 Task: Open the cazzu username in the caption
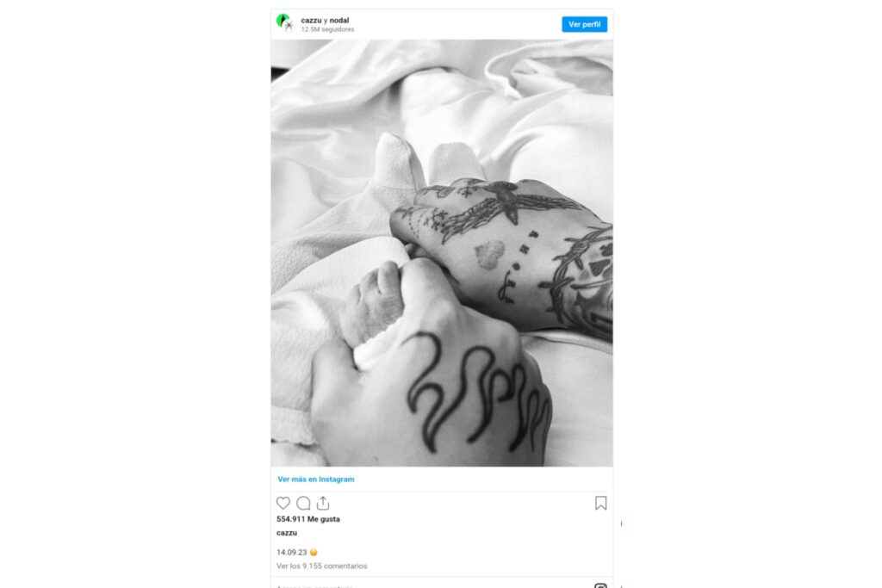point(286,533)
